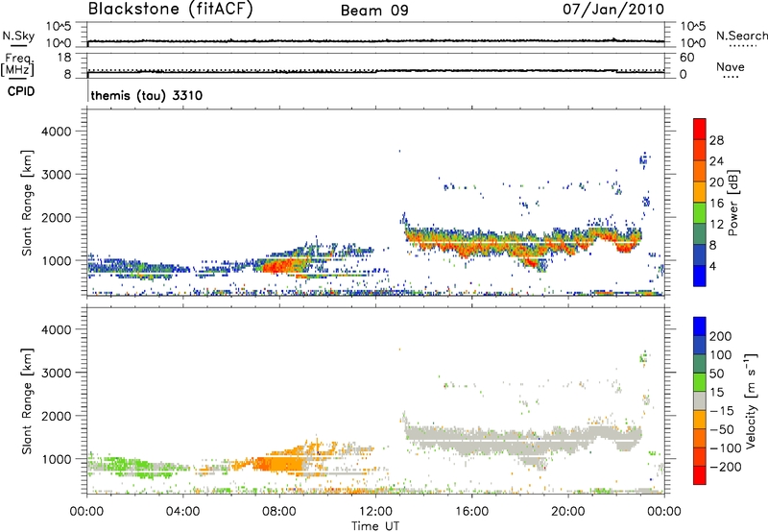Click the 'CPID' label
The width and height of the screenshot is (768, 532).
[x=21, y=91]
